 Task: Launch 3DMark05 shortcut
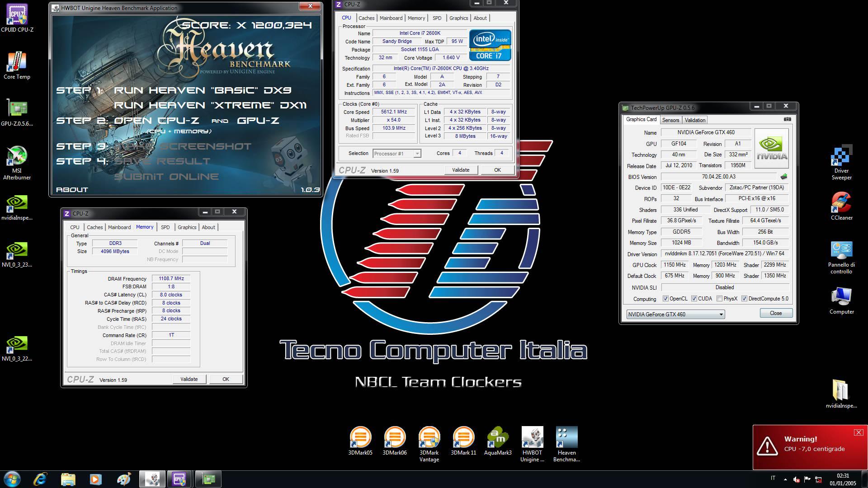[360, 441]
